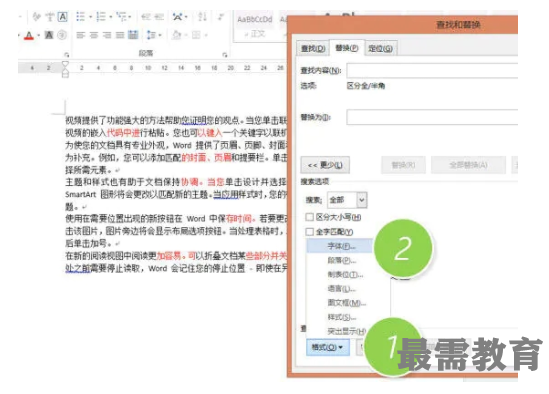Apply bullet list formatting
Image resolution: width=549 pixels, height=394 pixels.
point(81,16)
